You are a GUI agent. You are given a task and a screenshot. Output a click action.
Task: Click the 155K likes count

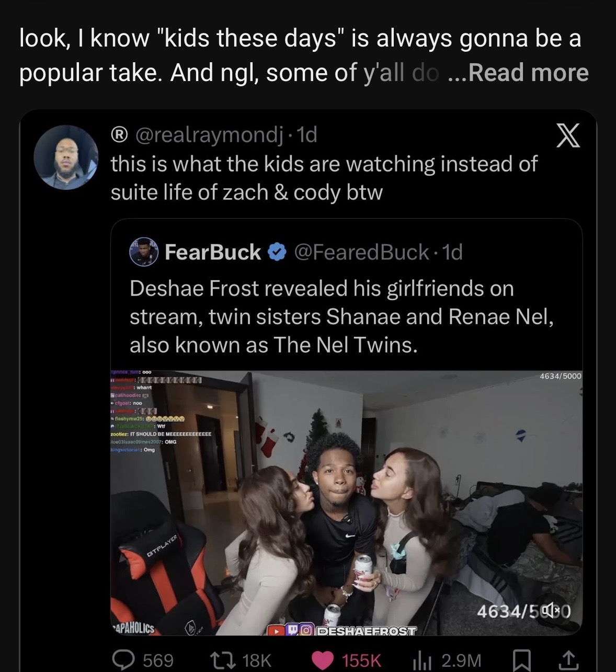(x=361, y=659)
